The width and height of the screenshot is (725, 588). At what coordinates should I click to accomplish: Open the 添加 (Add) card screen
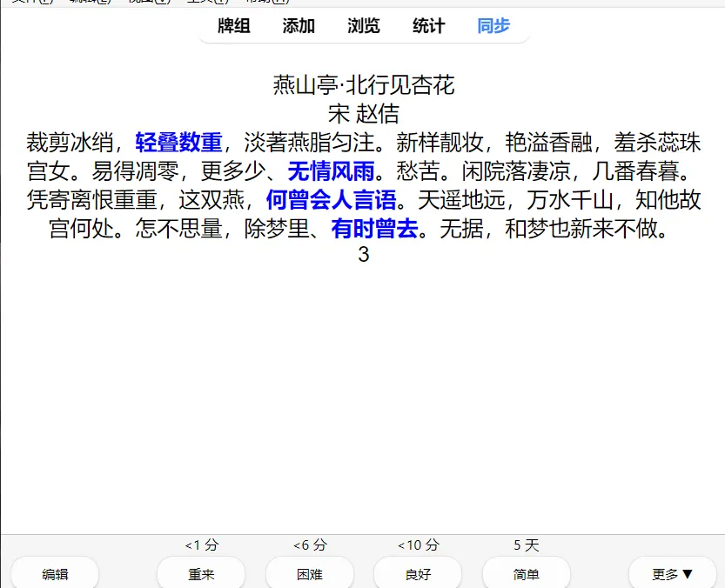click(298, 26)
